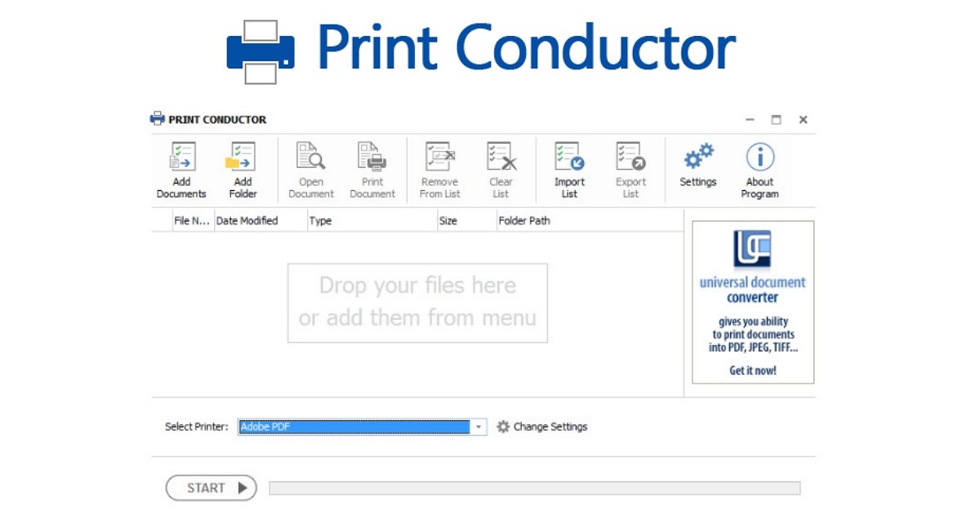Maximize the Print Conductor window

776,119
